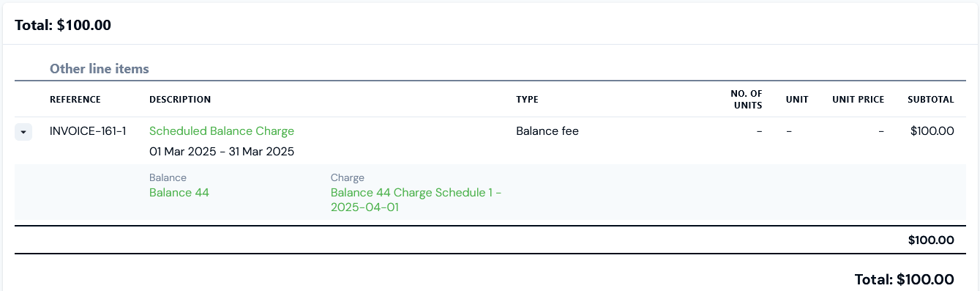
Task: Click the 01 Mar 2025 - 31 Mar 2025 date range
Action: coord(222,152)
